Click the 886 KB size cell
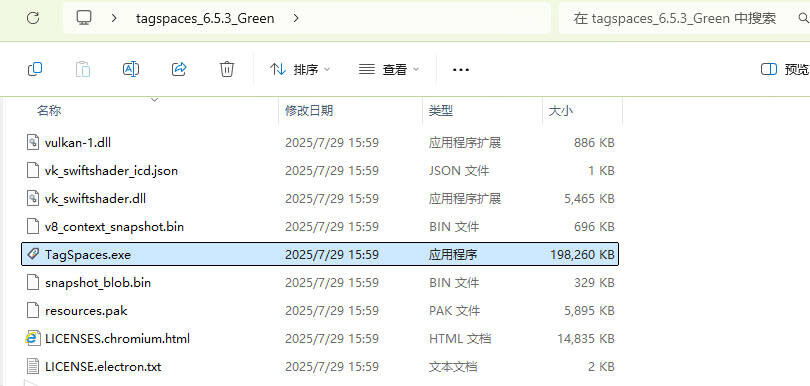Screen dimensions: 810x386 click(x=594, y=143)
